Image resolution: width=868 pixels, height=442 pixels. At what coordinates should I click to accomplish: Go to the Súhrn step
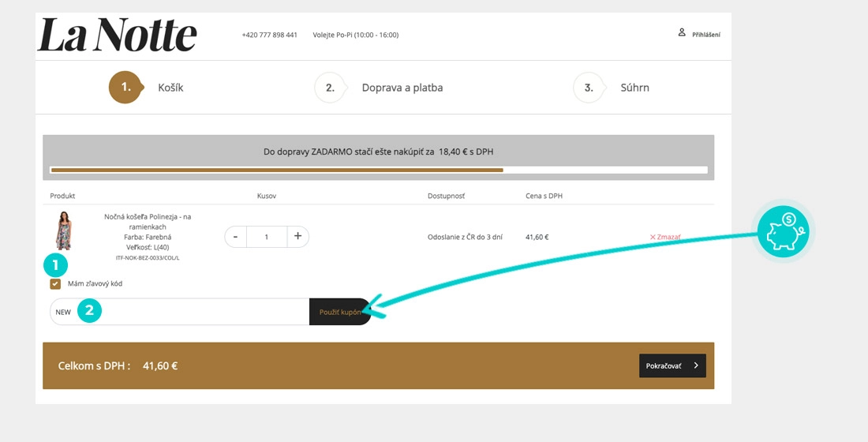point(635,88)
